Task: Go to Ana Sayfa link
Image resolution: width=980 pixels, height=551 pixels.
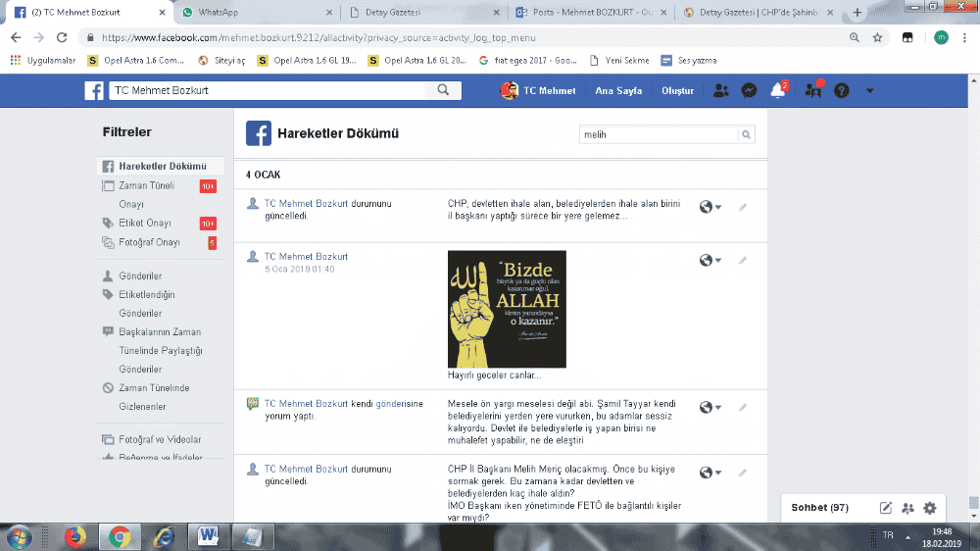Action: coord(618,90)
